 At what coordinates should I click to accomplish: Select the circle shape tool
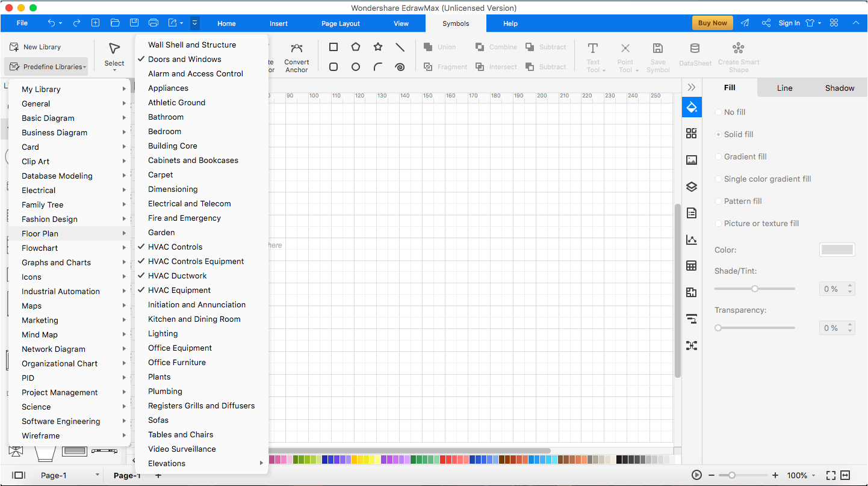(356, 67)
